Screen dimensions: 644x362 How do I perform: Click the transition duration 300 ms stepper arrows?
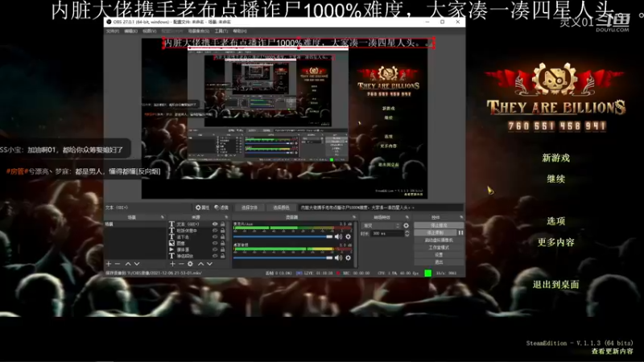tap(407, 233)
